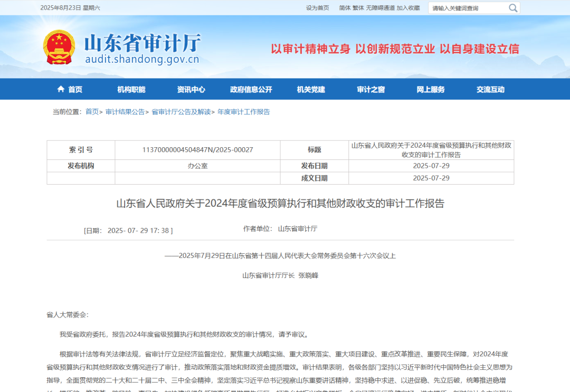Click the red slogan 以审计精神立身 banner
This screenshot has width=570, height=392.
click(395, 49)
